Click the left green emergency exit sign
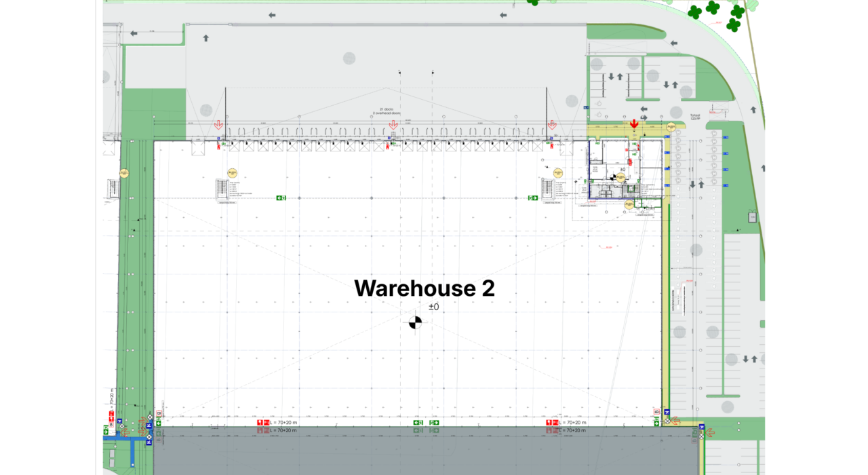Image resolution: width=868 pixels, height=475 pixels. point(281,198)
